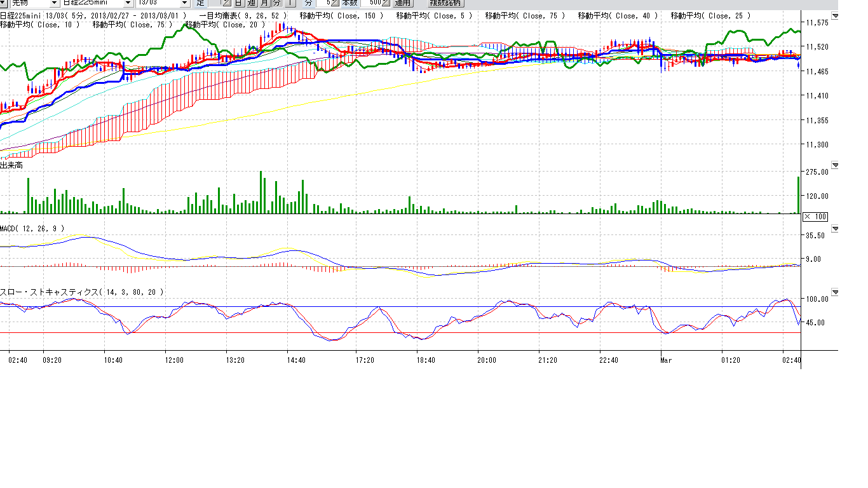Open the price chart panel menu arrow
868x488 pixels.
click(835, 16)
